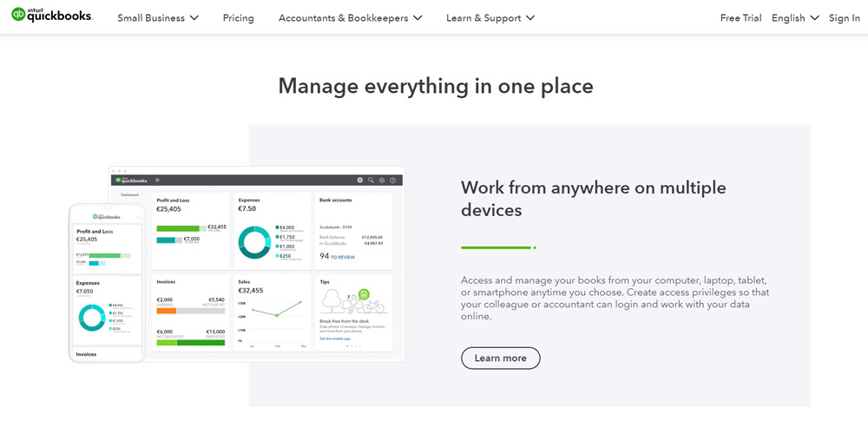Click the help question-mark icon in dashboard preview
Screen dimensions: 868x434
tap(393, 180)
